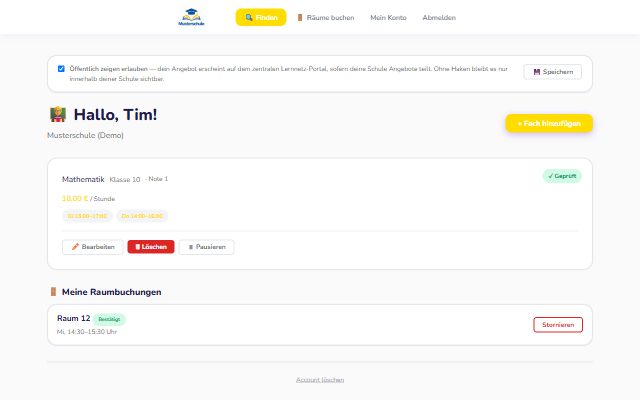Click the door icon beside Meine Raumbuchungen
Image resolution: width=640 pixels, height=400 pixels.
click(53, 292)
